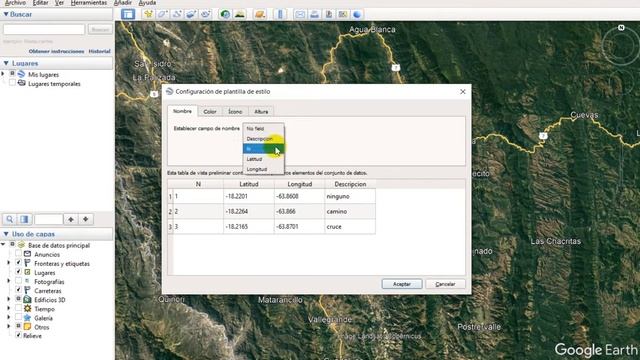Expand the Mis lugares tree node
This screenshot has height=360, width=640.
pos(3,74)
